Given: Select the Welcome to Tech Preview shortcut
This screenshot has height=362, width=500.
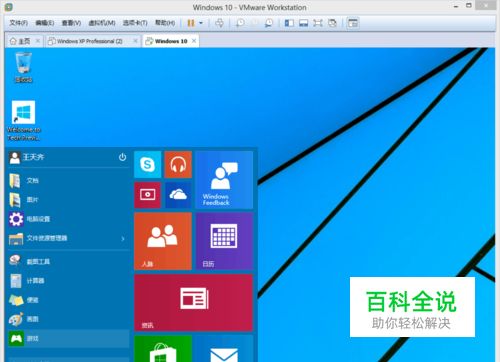Looking at the screenshot, I should click(x=23, y=121).
